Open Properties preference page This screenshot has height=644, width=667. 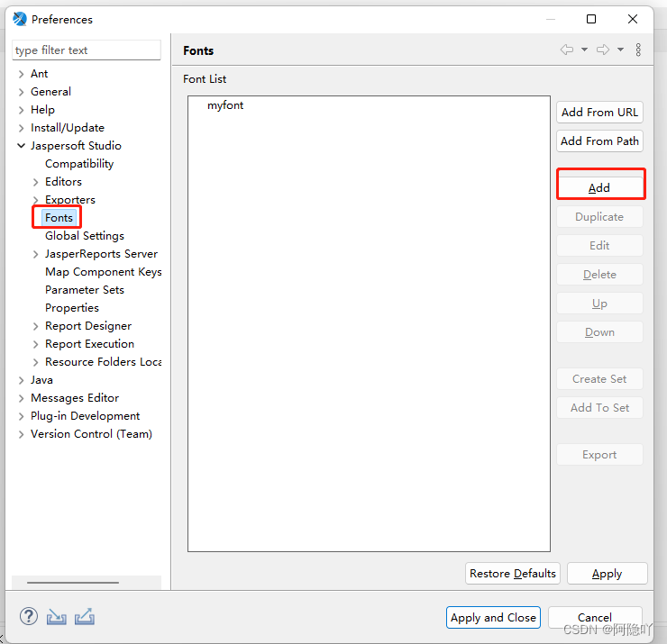tap(72, 308)
